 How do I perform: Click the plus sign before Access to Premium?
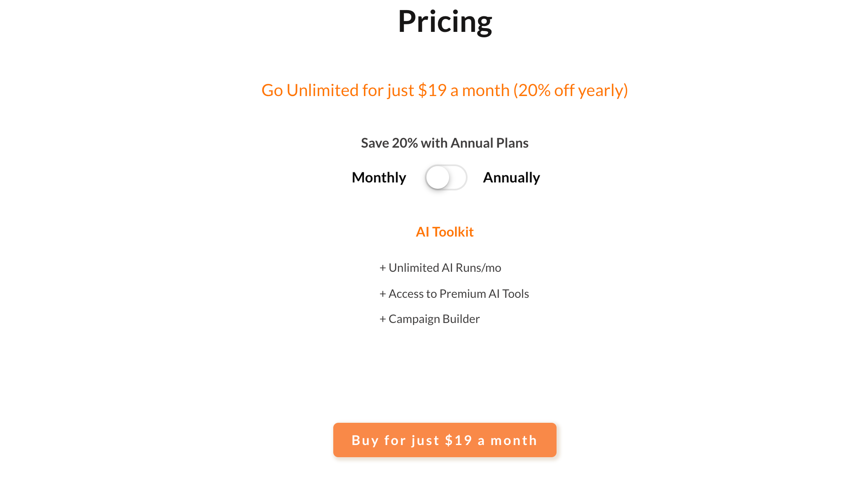pyautogui.click(x=382, y=294)
